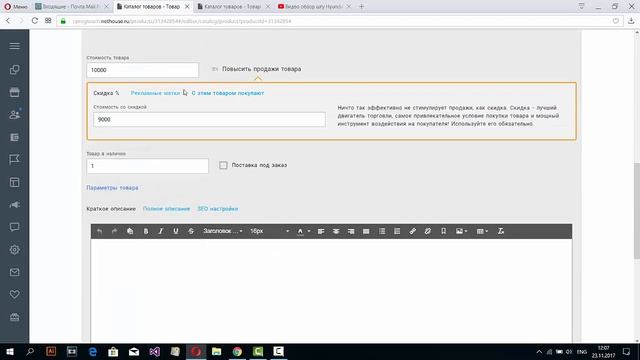Screen dimensions: 640x360
Task: Justify text in editor toolbar
Action: 366,231
